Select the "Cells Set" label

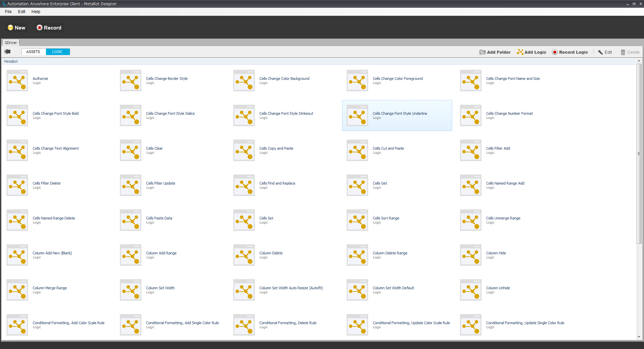point(266,218)
